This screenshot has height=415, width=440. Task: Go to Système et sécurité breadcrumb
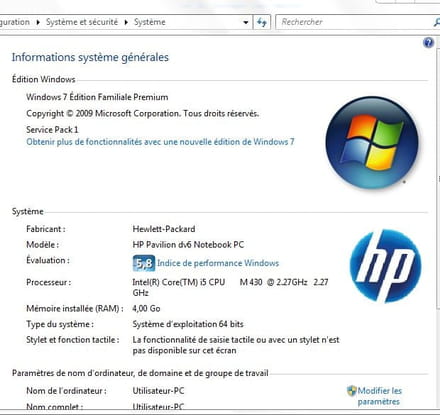click(x=82, y=22)
